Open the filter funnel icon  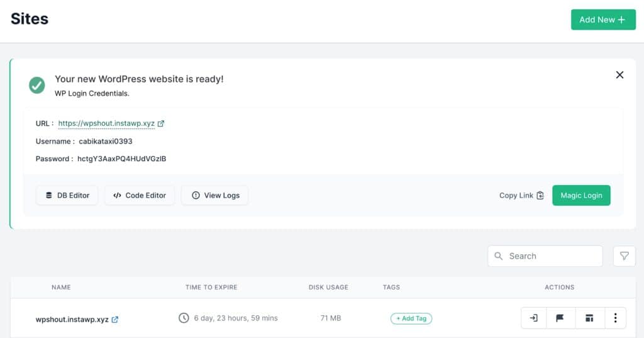click(624, 256)
